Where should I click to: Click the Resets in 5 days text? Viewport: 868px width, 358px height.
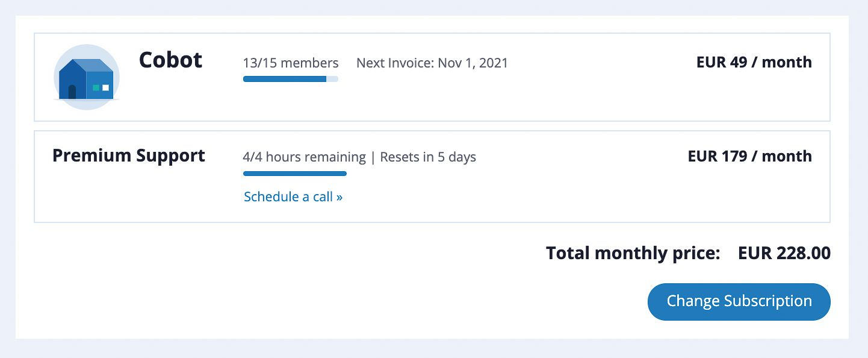click(x=428, y=157)
